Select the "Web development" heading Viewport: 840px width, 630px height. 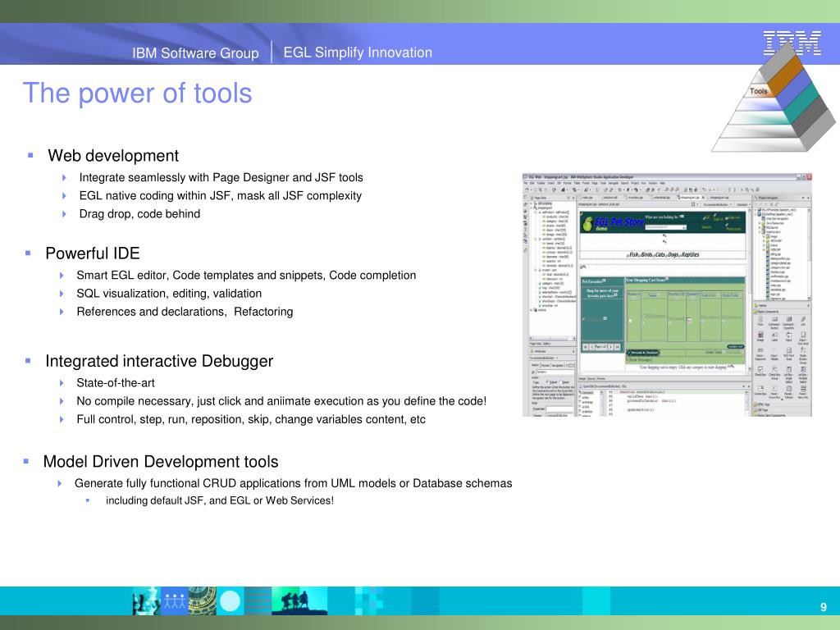(x=113, y=156)
